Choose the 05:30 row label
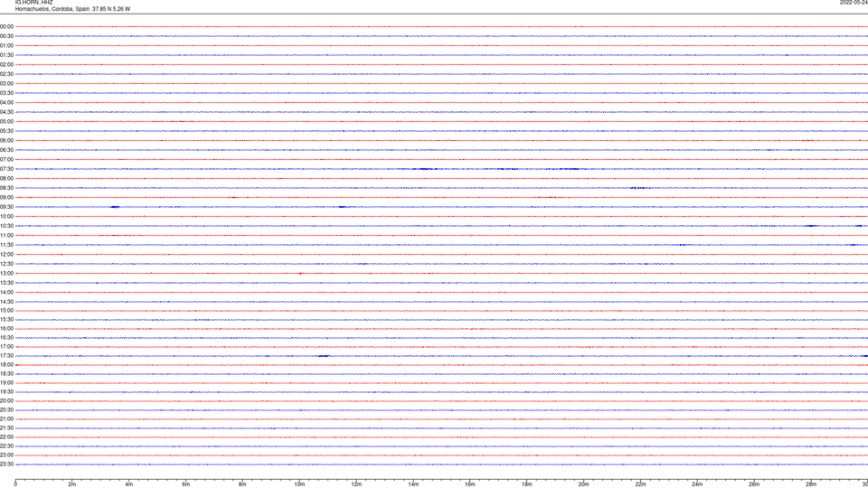The height and width of the screenshot is (488, 868). [x=6, y=131]
